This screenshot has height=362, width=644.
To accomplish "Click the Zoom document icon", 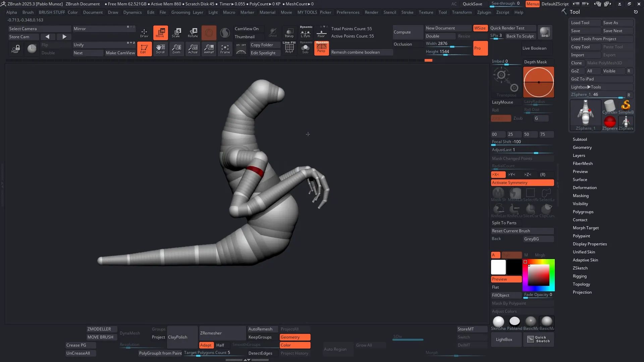I will [176, 49].
